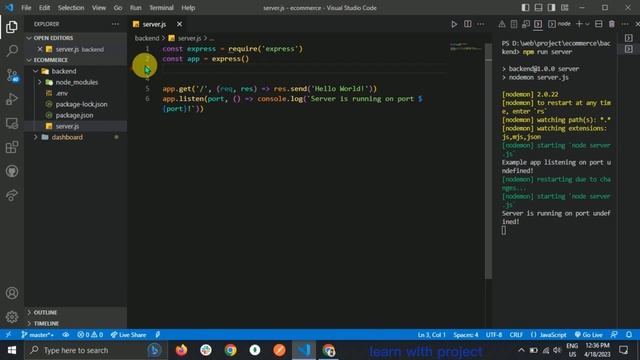The image size is (640, 360).
Task: Select the server.js editor tab
Action: (x=153, y=24)
